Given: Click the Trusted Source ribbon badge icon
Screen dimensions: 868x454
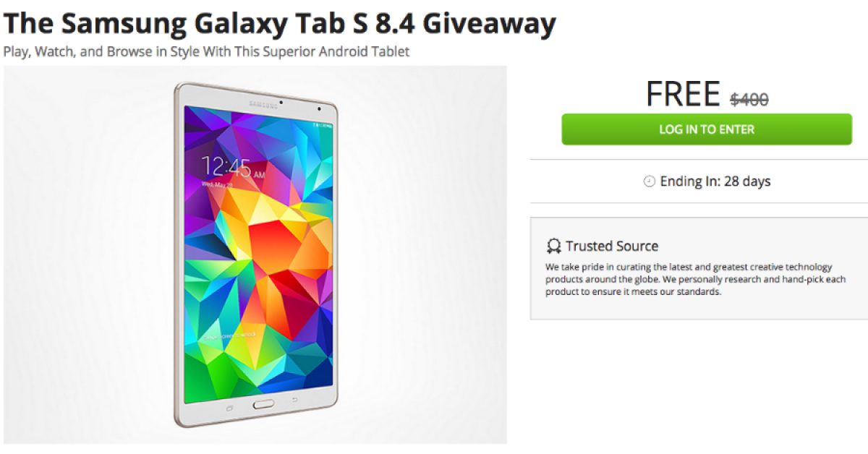Looking at the screenshot, I should click(x=553, y=247).
